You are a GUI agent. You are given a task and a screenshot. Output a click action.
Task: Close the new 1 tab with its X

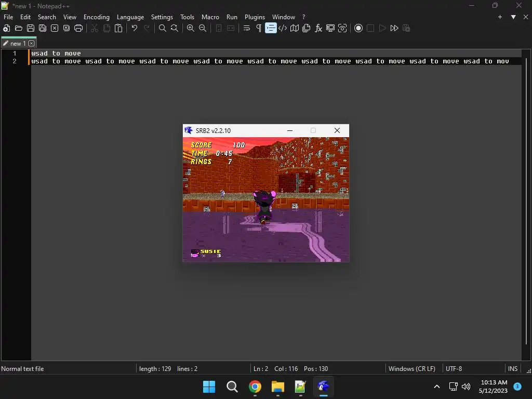coord(32,44)
